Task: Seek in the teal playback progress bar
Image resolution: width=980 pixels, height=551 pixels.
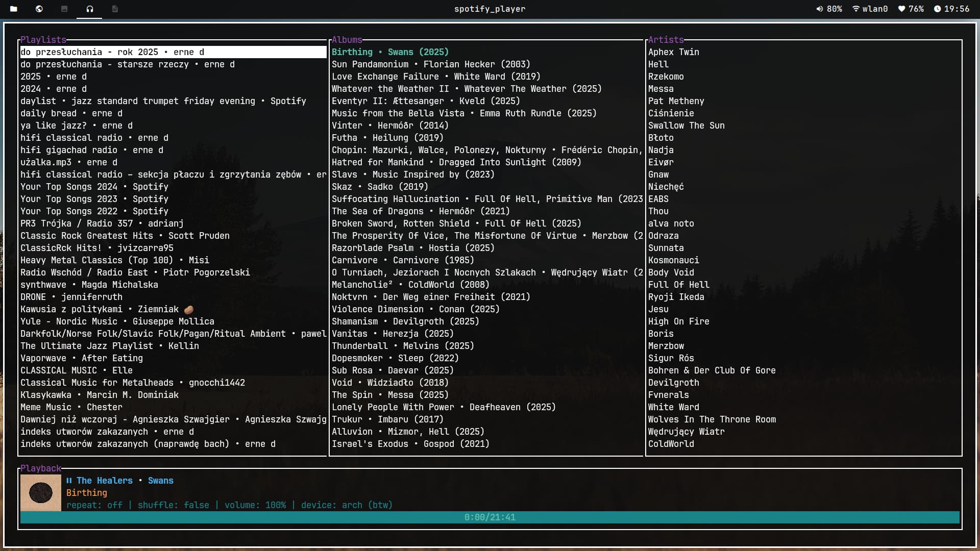Action: pos(489,517)
